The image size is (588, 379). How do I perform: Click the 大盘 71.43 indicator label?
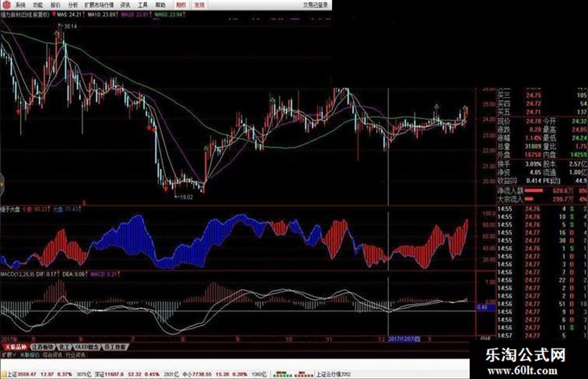(x=65, y=209)
